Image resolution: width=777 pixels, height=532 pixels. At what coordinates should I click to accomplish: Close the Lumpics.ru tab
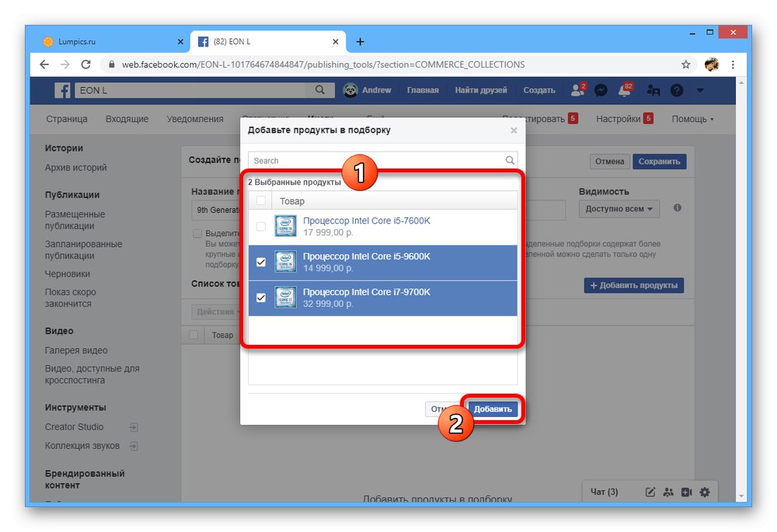tap(180, 42)
